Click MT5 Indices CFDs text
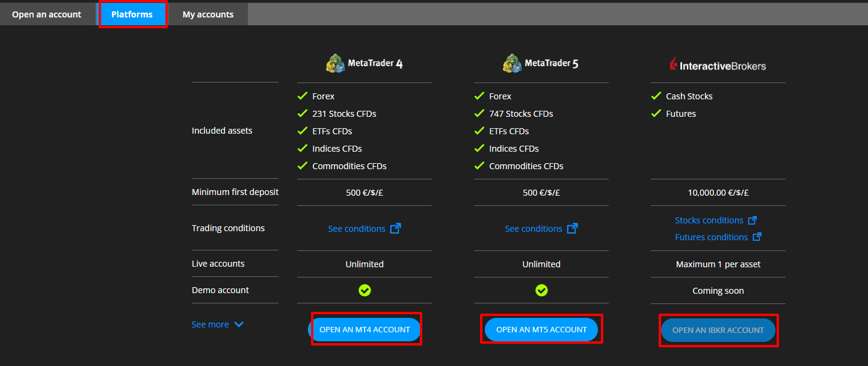Screen dimensions: 868x366 click(x=514, y=149)
